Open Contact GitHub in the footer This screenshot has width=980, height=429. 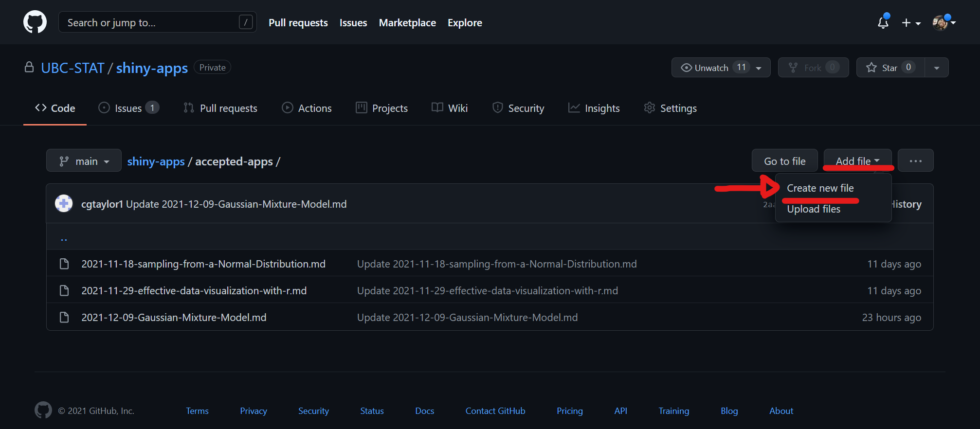tap(495, 411)
